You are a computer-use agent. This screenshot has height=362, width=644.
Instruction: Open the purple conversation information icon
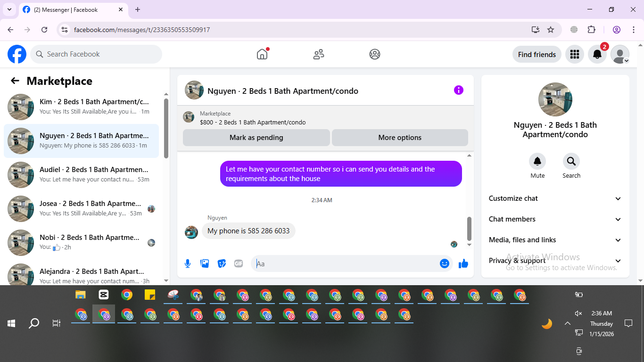458,90
